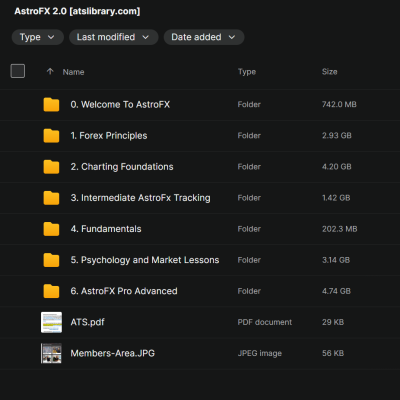Click folder icon of 6. AstroFX Pro Advanced
The image size is (400, 400).
pos(51,291)
